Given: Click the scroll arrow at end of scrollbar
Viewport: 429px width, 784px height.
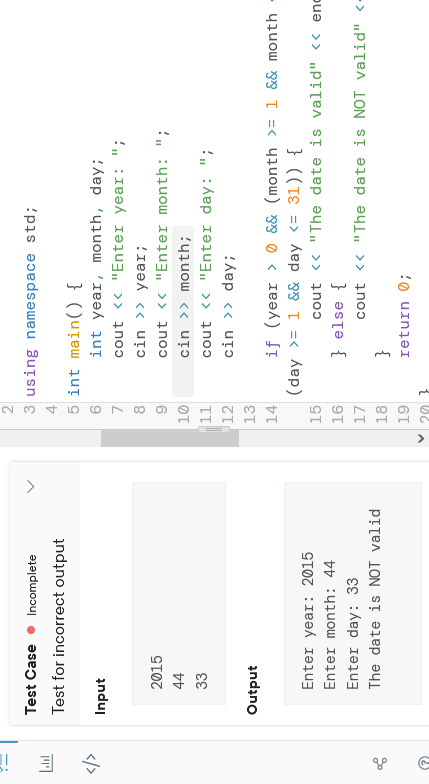Looking at the screenshot, I should pyautogui.click(x=420, y=438).
